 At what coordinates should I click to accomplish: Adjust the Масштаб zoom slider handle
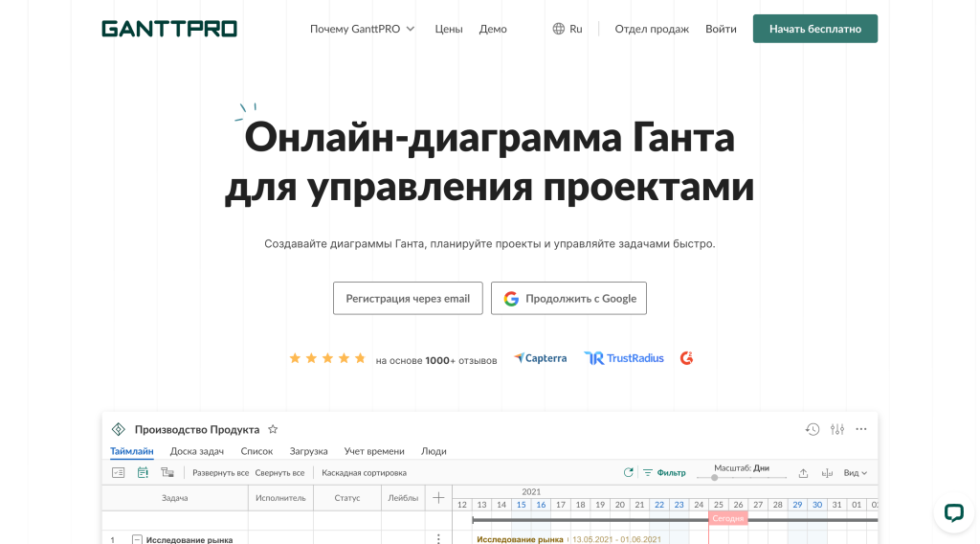[714, 478]
